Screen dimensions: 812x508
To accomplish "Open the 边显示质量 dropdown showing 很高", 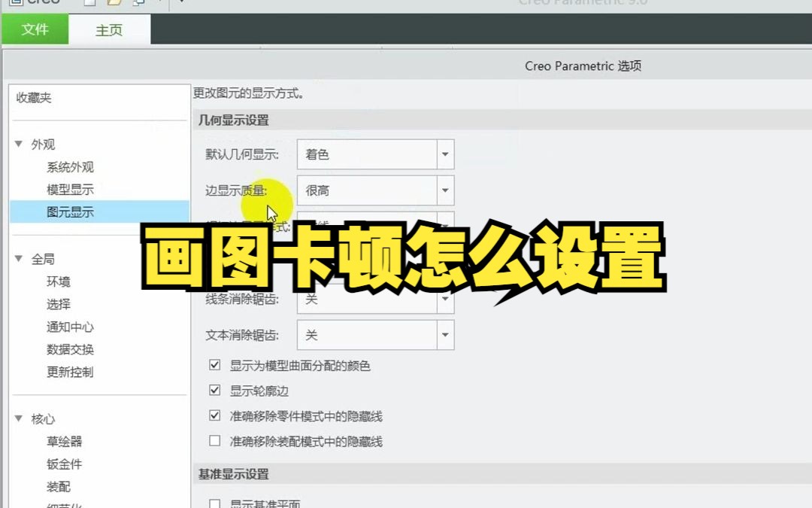I will [x=445, y=190].
